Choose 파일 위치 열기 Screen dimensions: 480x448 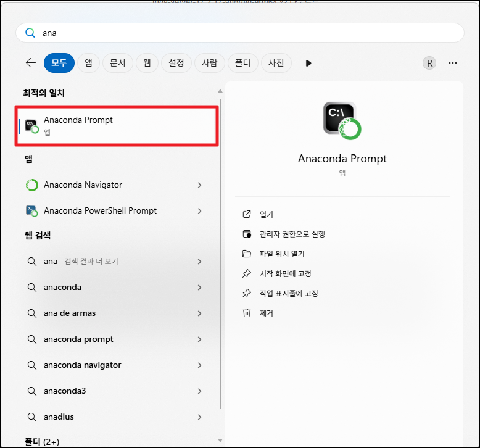pos(282,254)
